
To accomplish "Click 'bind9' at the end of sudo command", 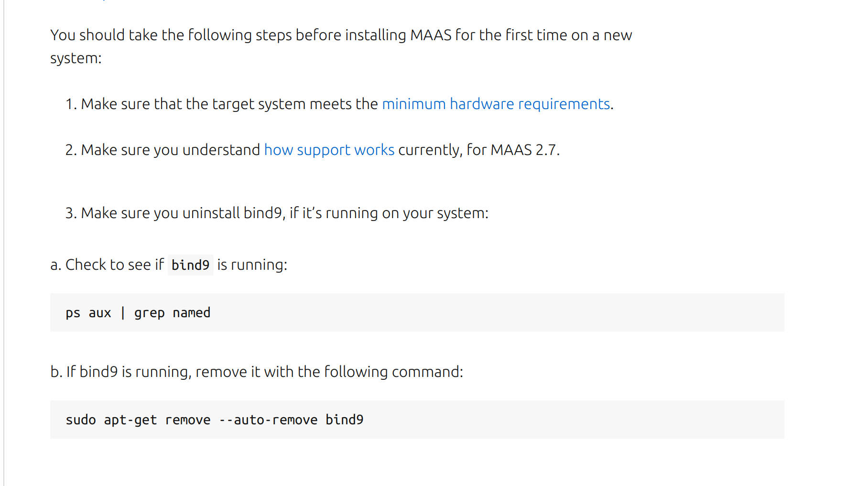I will pyautogui.click(x=344, y=420).
